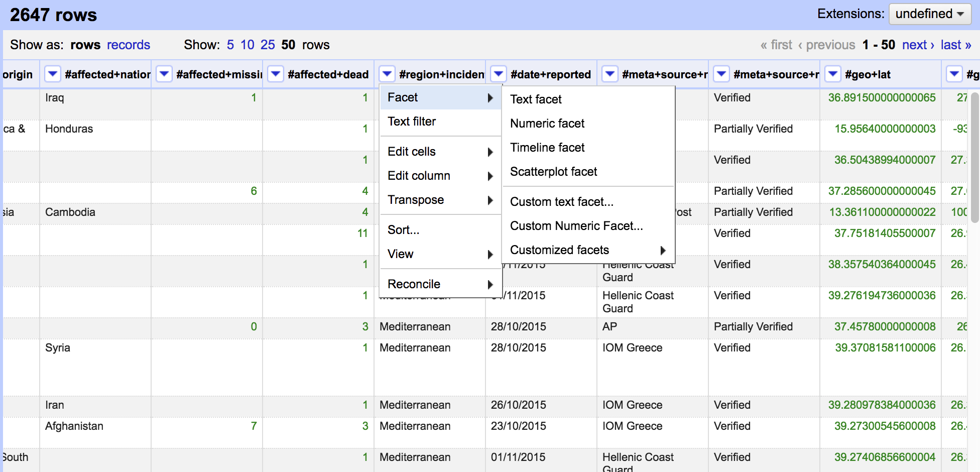Image resolution: width=980 pixels, height=472 pixels.
Task: Open #date+reported column dropdown arrow
Action: click(x=499, y=74)
